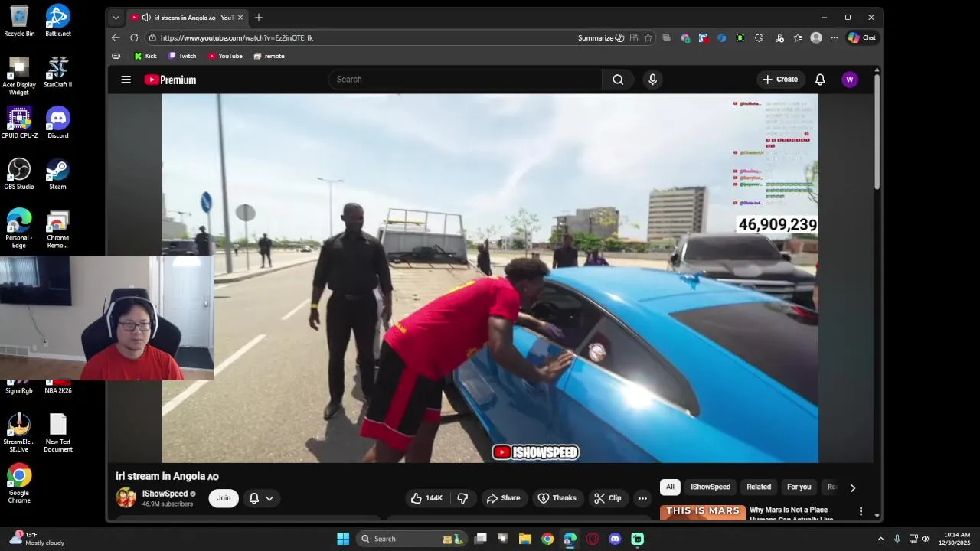Open the account avatar labeled W
Image resolution: width=980 pixels, height=551 pixels.
850,80
